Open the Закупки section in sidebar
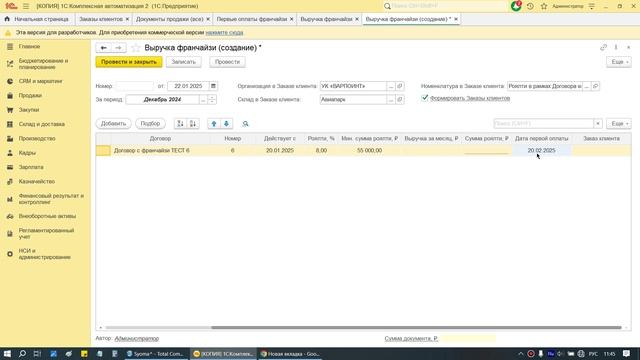640x360 pixels. point(29,110)
